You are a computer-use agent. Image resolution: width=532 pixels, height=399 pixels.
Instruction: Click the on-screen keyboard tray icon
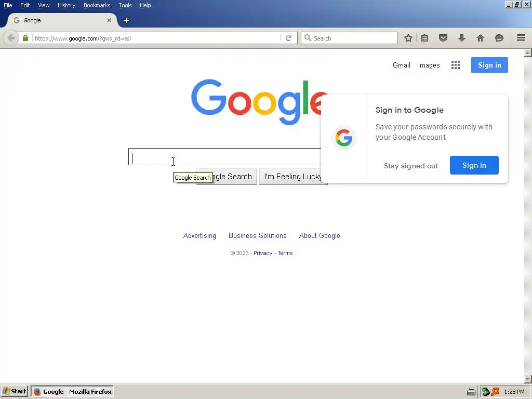coord(471,392)
